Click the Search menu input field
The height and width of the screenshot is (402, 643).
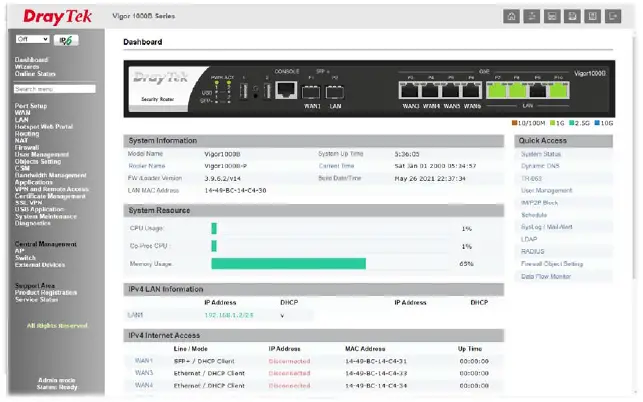[55, 89]
